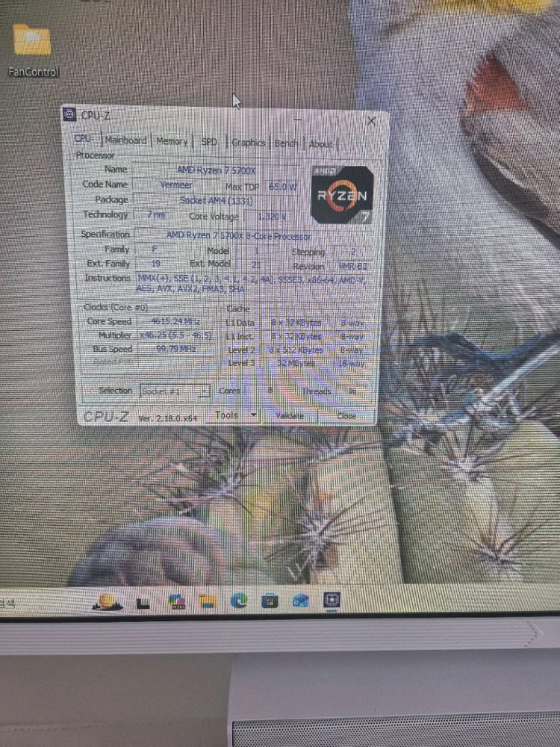Click the Multiplier value 'x46.25 (5.5 - 46.5)'
Viewport: 560px width, 747px height.
(175, 335)
